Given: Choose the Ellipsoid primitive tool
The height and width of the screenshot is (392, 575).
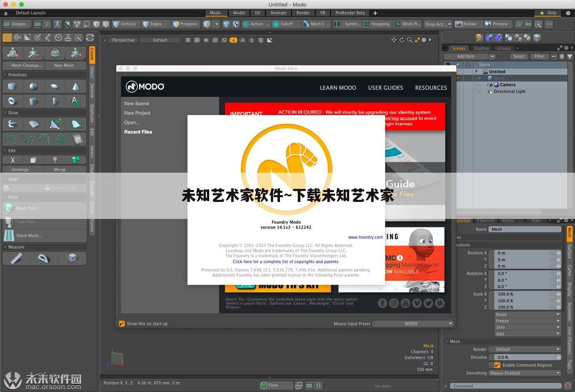Looking at the screenshot, I should coord(55,86).
